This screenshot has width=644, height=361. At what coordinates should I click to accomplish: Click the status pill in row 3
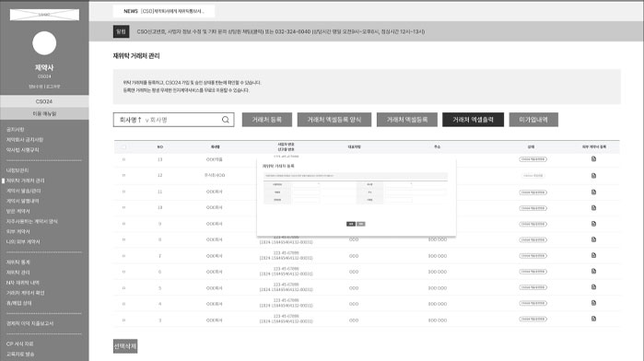(x=533, y=320)
